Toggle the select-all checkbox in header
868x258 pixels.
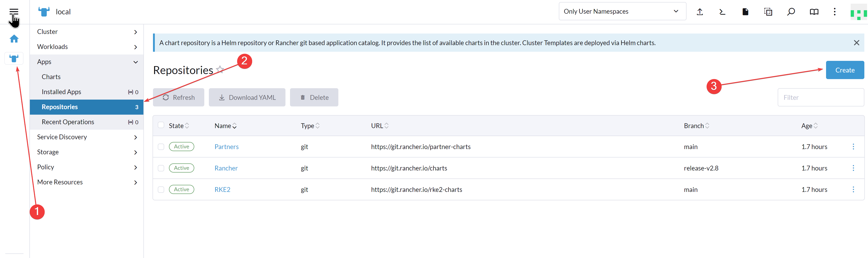point(161,125)
